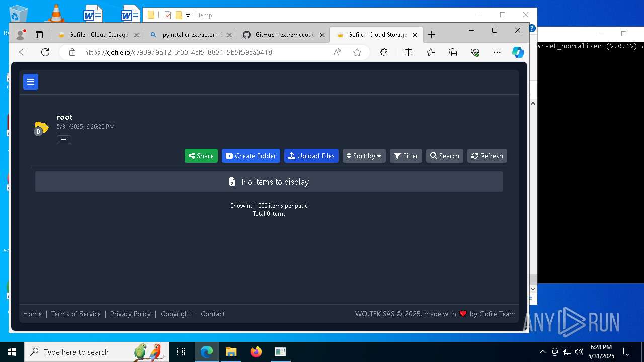
Task: Close the active Gofile tab
Action: 415,35
